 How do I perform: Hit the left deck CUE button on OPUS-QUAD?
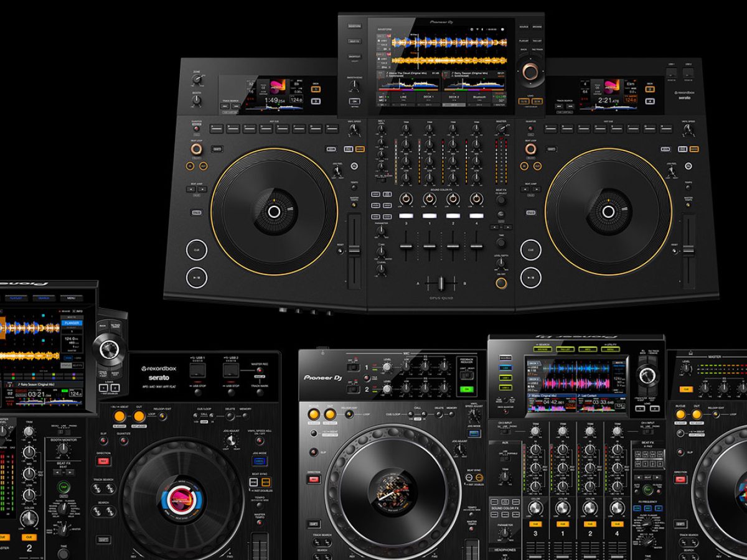(196, 250)
